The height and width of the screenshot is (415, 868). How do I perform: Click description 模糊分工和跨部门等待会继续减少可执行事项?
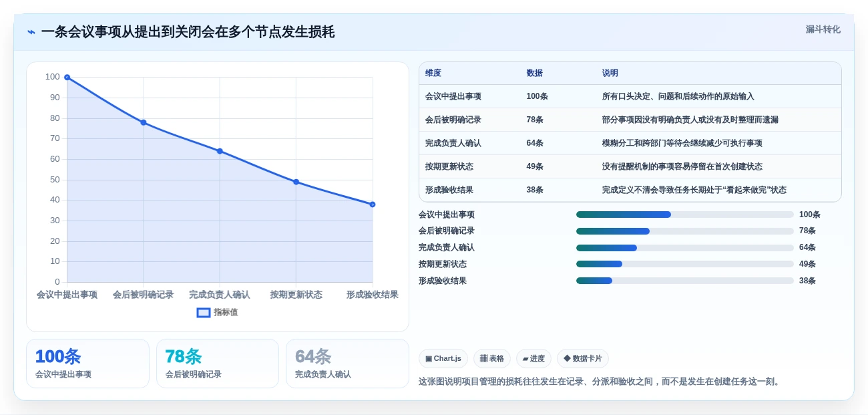[x=682, y=143]
